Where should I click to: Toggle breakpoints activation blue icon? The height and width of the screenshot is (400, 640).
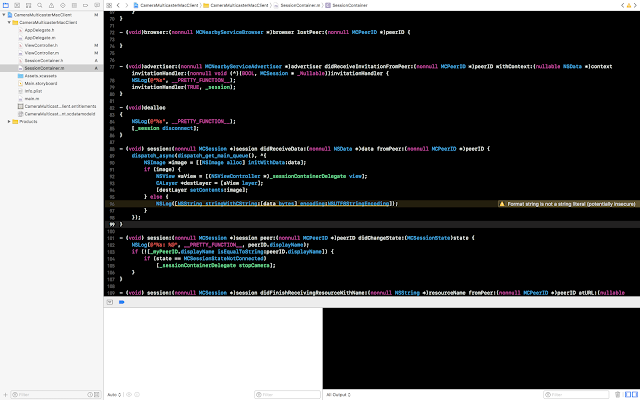pos(122,302)
